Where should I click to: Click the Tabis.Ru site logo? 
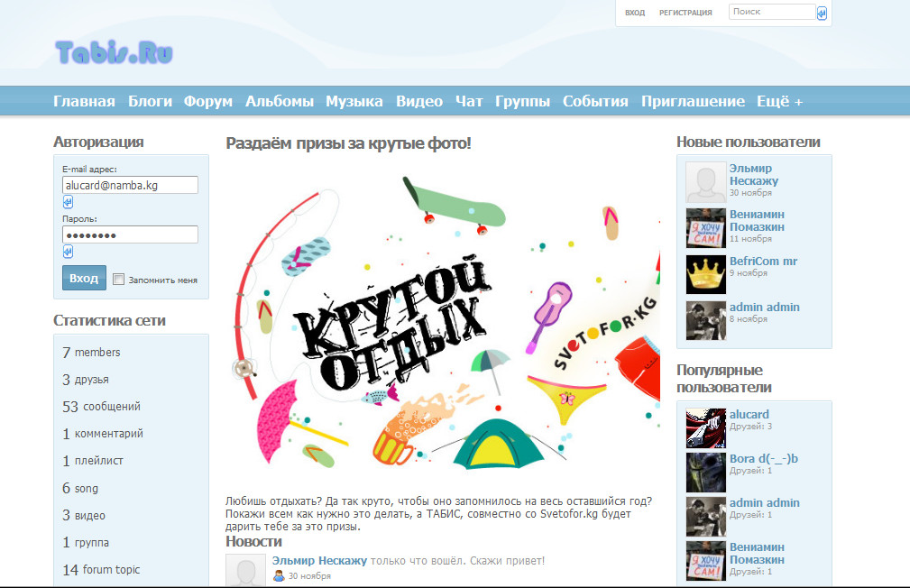tap(115, 52)
